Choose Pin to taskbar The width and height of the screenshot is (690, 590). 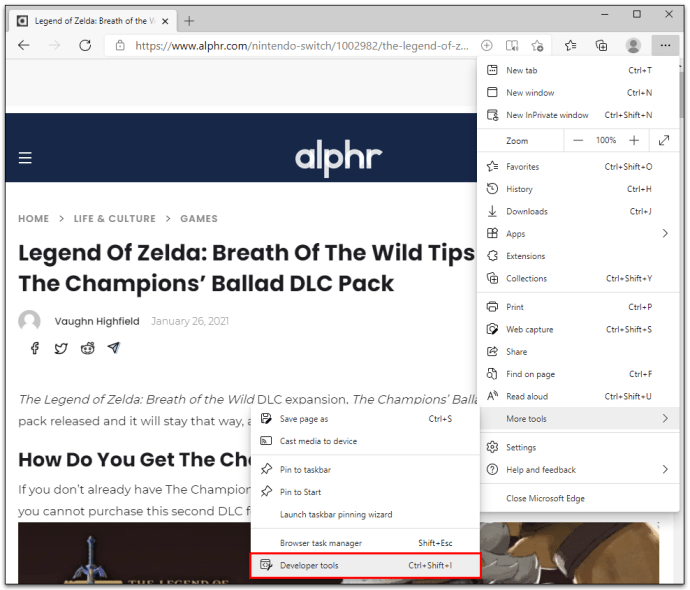[365, 470]
